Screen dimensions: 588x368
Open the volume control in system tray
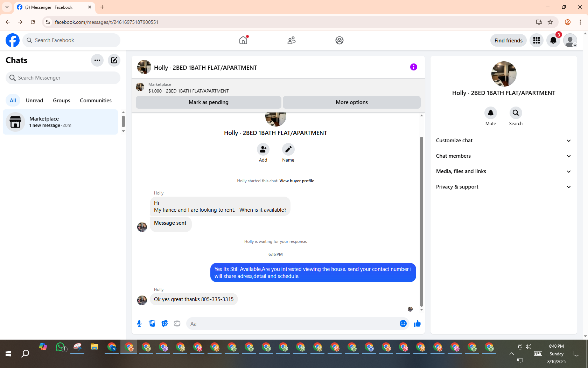528,347
